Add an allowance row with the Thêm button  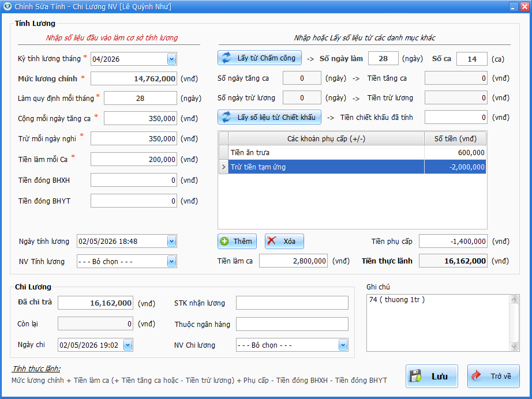coord(237,242)
